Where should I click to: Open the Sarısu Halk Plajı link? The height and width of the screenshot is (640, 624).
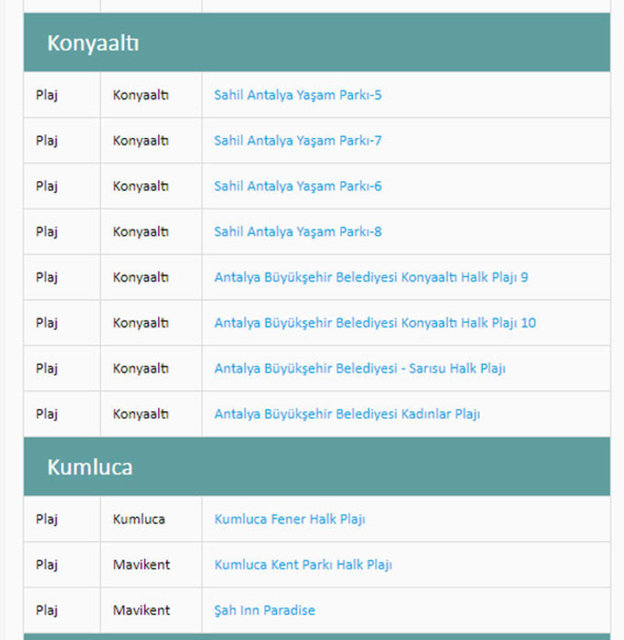[x=359, y=368]
